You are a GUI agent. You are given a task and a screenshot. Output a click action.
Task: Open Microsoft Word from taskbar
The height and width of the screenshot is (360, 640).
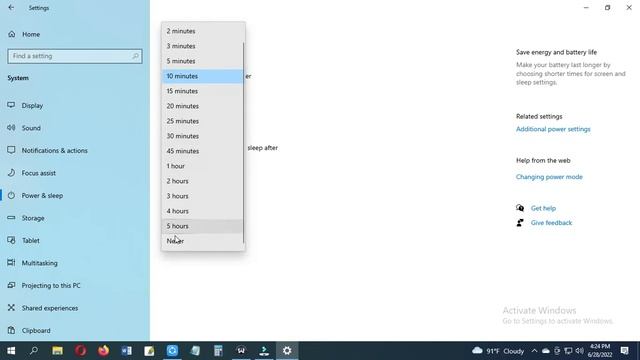click(x=127, y=351)
